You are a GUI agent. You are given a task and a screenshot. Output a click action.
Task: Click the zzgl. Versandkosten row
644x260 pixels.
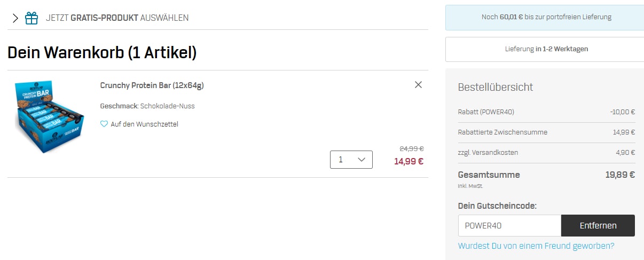[x=546, y=153]
